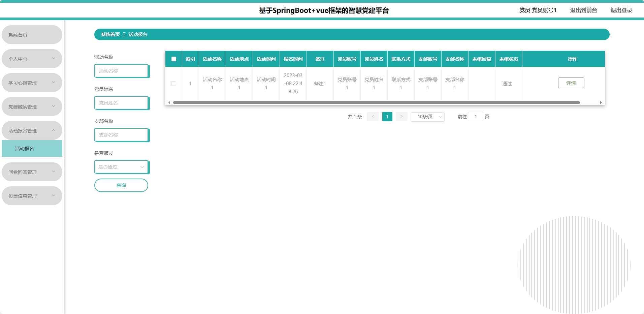Click the 支部名称 column header
This screenshot has height=314, width=644.
[x=455, y=59]
